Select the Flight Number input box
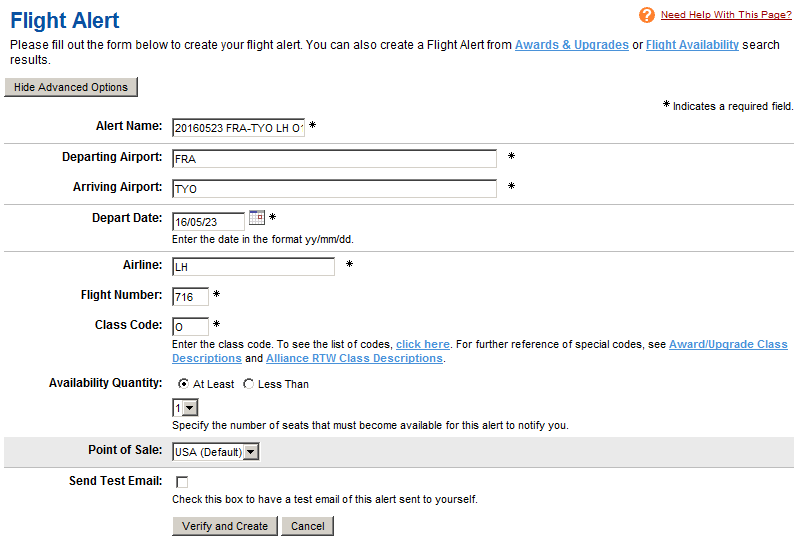This screenshot has height=545, width=795. [x=190, y=297]
